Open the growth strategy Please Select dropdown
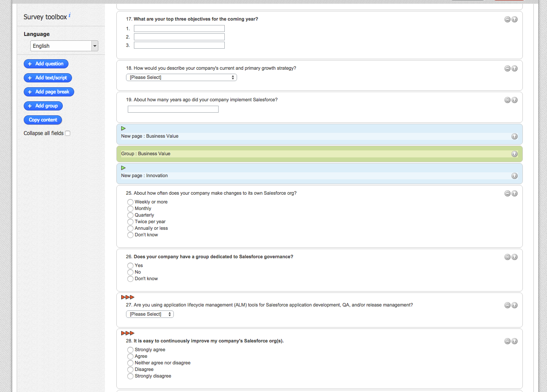 [181, 77]
